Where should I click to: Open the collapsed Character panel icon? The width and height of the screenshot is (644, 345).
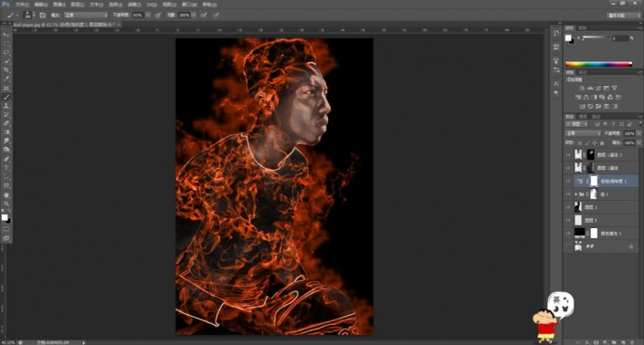point(556,83)
